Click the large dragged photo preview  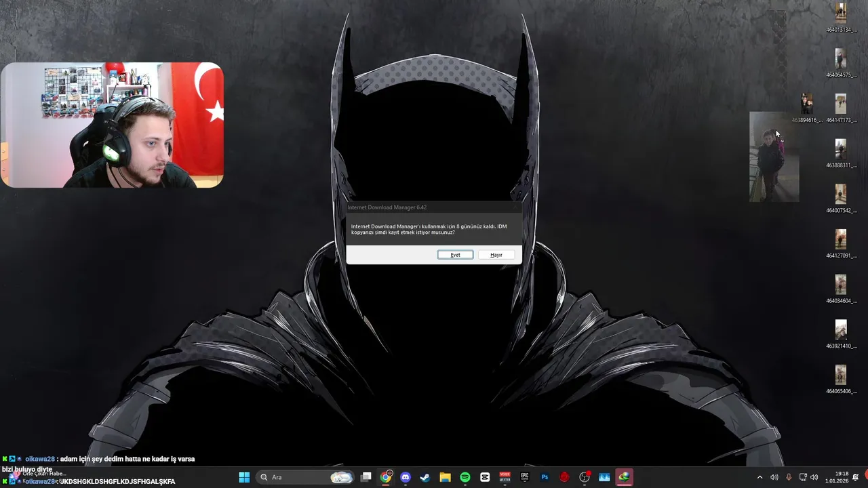pyautogui.click(x=774, y=157)
